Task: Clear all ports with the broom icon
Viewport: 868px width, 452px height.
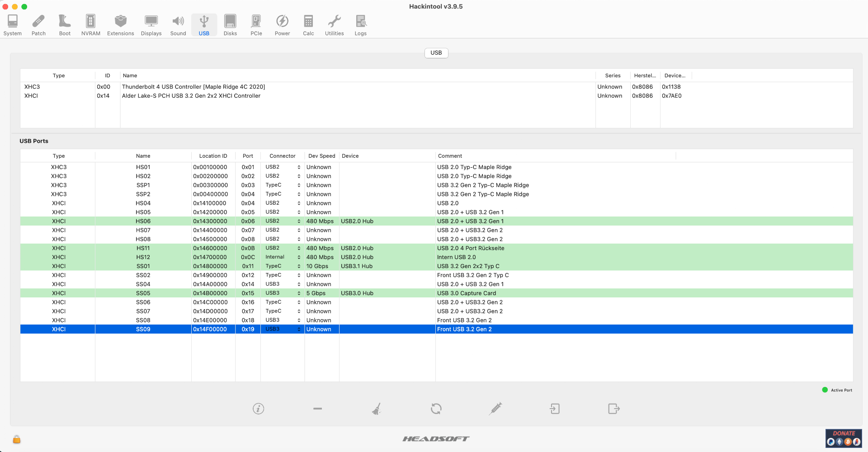Action: click(x=377, y=409)
